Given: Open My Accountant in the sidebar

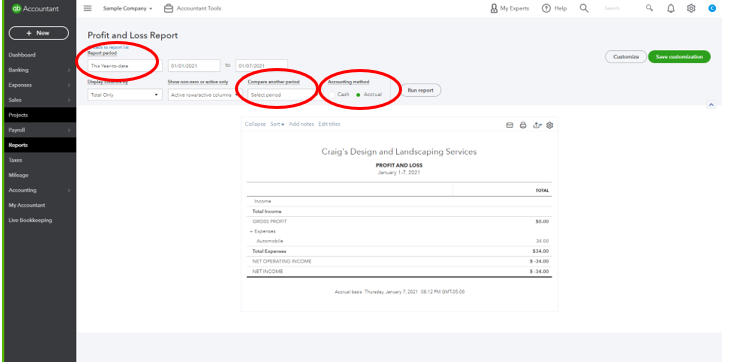Looking at the screenshot, I should (x=27, y=205).
